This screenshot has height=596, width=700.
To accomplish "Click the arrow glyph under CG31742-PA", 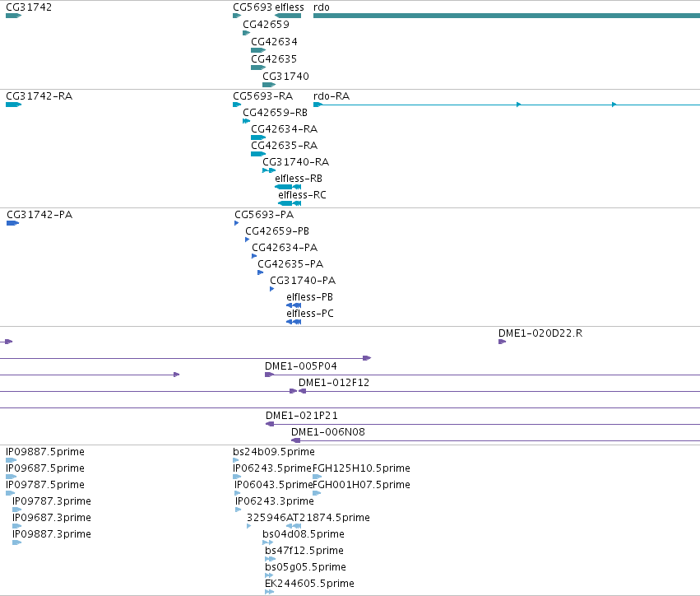I will click(x=13, y=223).
